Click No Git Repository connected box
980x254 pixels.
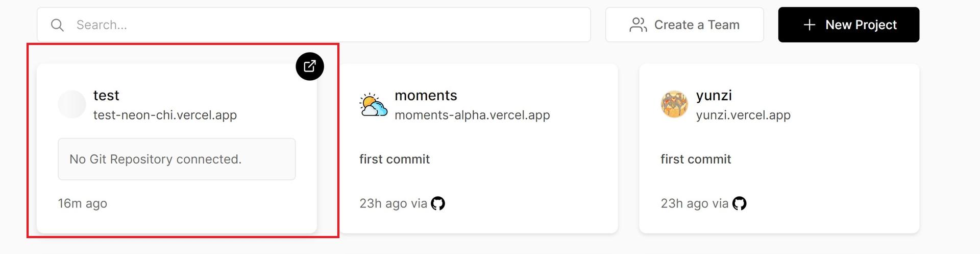pyautogui.click(x=177, y=159)
